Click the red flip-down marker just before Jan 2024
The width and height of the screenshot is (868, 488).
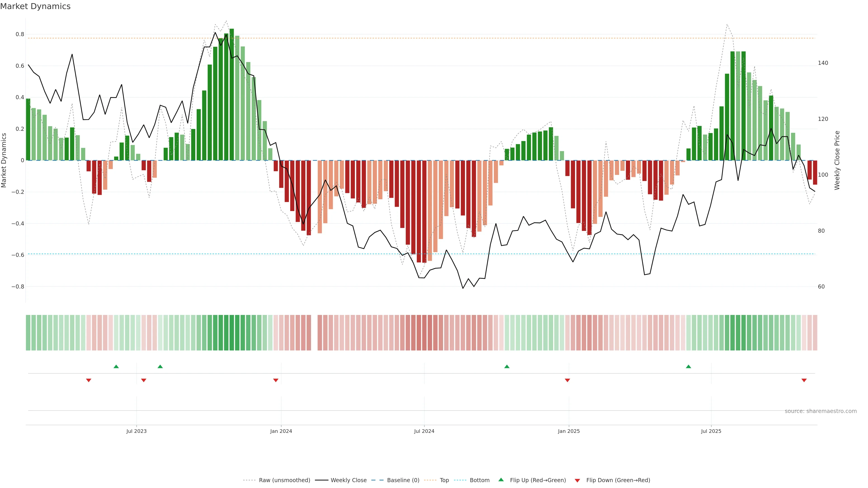coord(276,380)
